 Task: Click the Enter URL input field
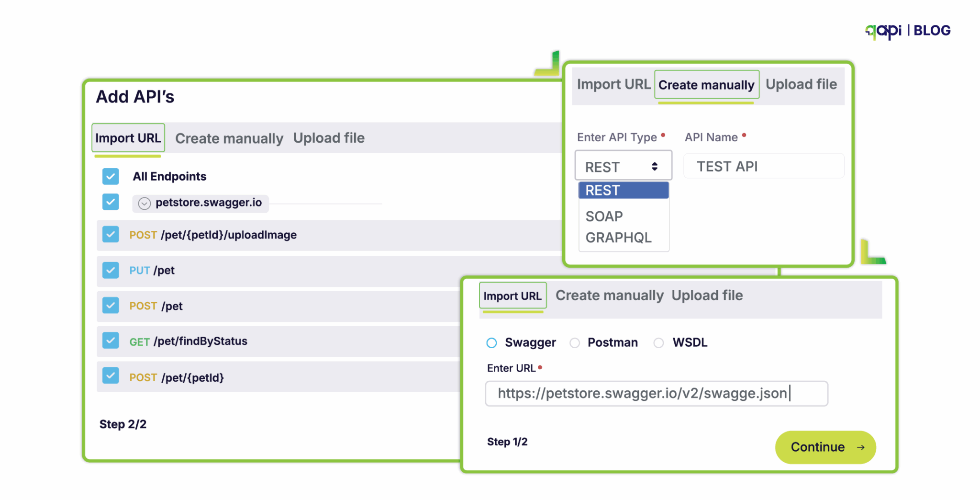(656, 393)
